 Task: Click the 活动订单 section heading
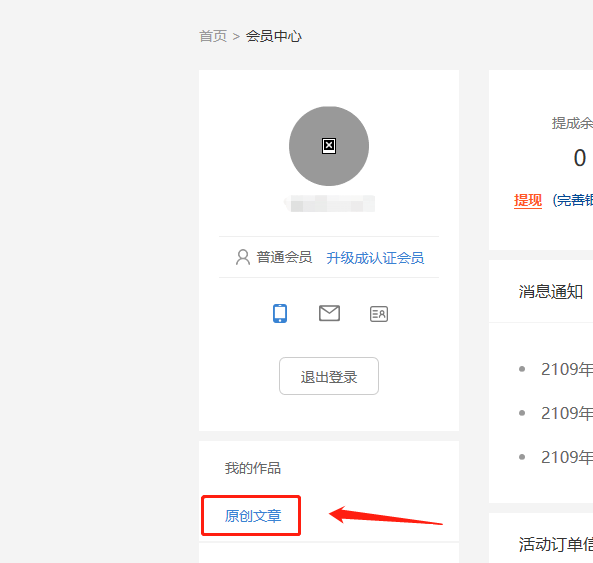tap(555, 544)
